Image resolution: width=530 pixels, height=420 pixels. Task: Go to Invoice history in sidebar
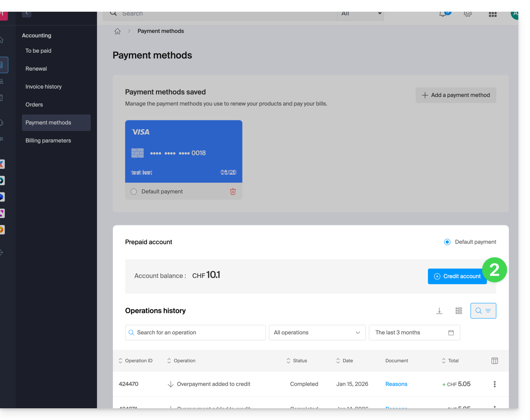pos(43,87)
